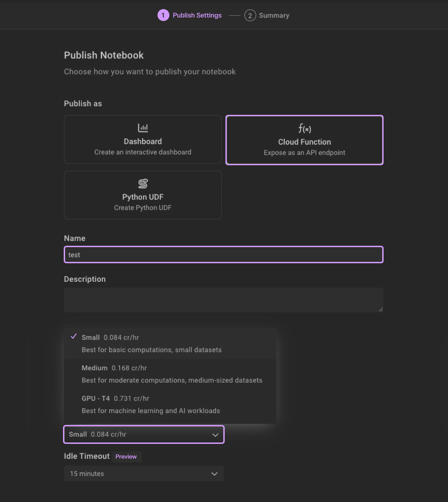This screenshot has height=502, width=448.
Task: Select the Dashboard publish option card
Action: (x=143, y=140)
